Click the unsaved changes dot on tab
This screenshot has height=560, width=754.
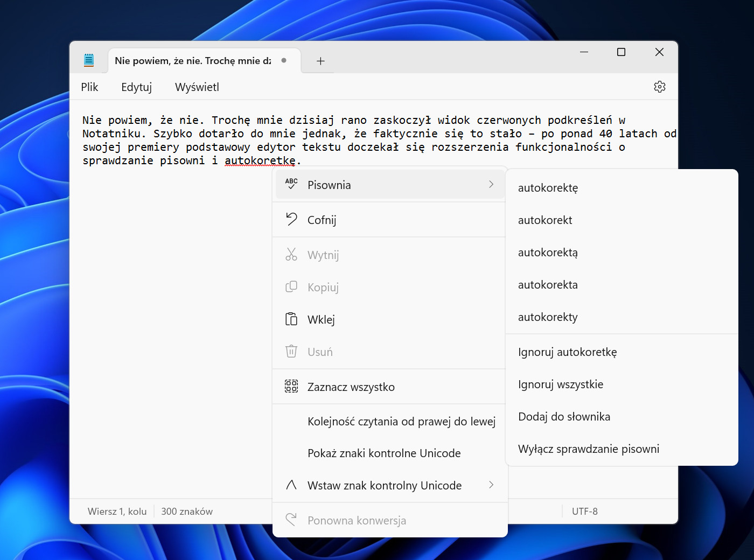(x=284, y=60)
